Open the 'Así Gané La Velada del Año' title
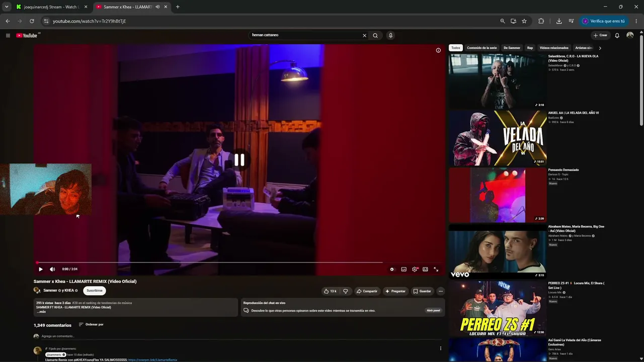This screenshot has width=644, height=362. (575, 342)
